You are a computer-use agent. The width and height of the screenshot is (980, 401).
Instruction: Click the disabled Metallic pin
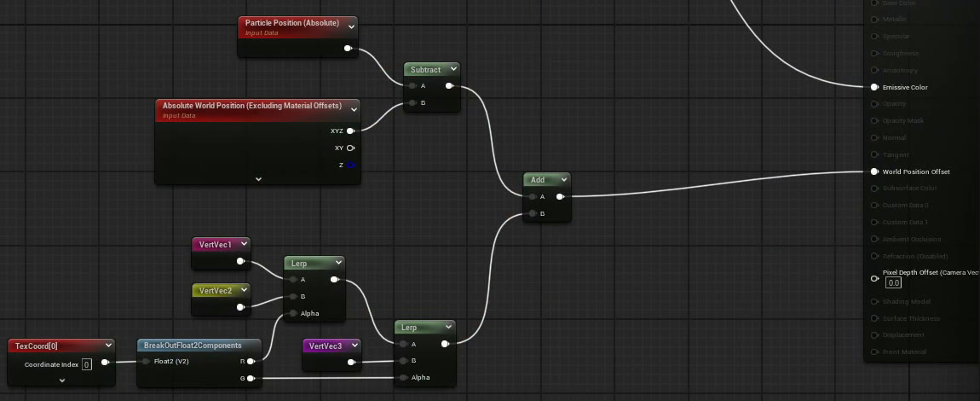874,20
